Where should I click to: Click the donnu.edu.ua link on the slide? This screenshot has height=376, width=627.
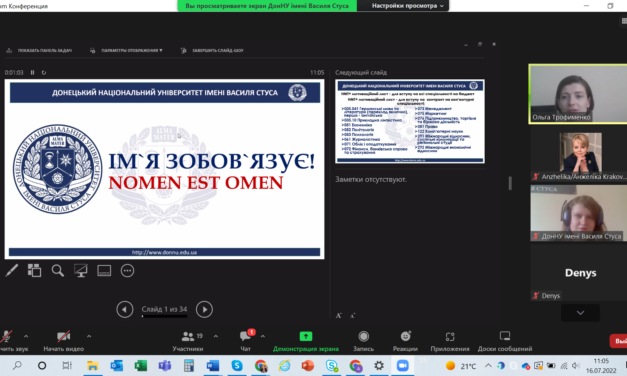[164, 252]
